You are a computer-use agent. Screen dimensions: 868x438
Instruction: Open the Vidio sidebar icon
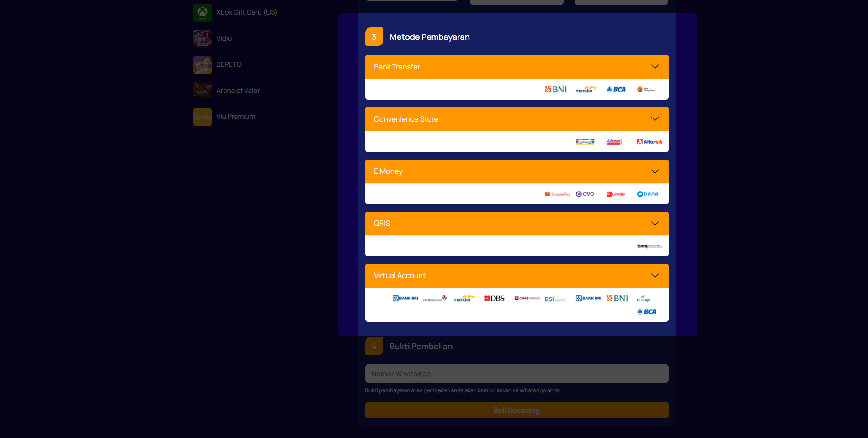pyautogui.click(x=202, y=38)
